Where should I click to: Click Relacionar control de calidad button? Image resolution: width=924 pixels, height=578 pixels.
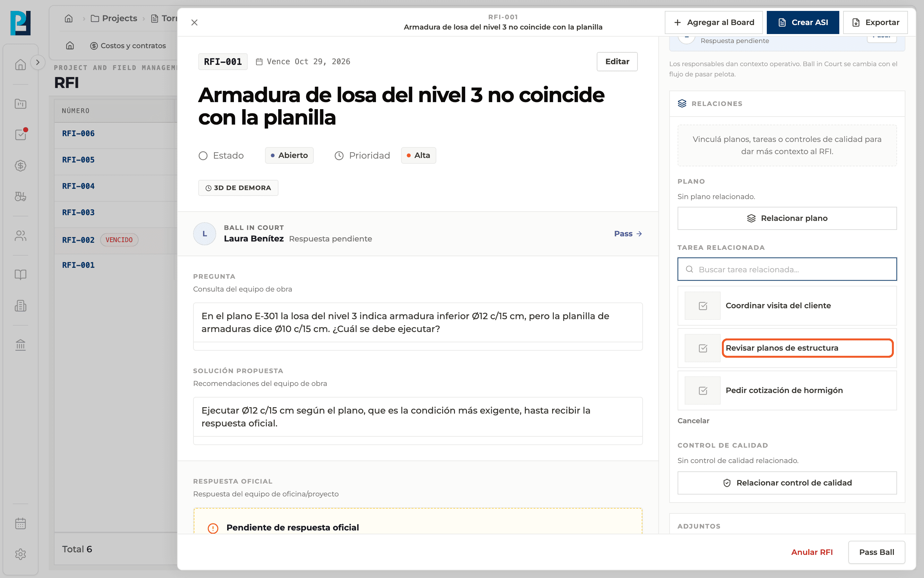(787, 483)
